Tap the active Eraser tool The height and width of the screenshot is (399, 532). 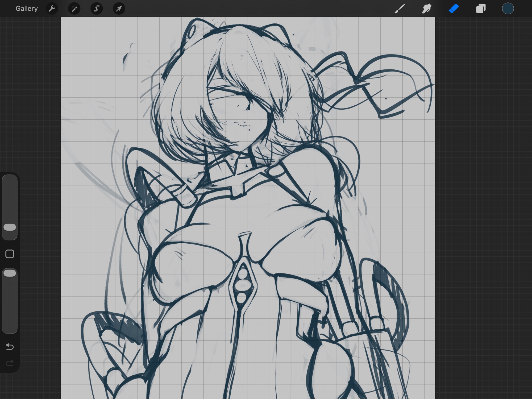pyautogui.click(x=454, y=9)
